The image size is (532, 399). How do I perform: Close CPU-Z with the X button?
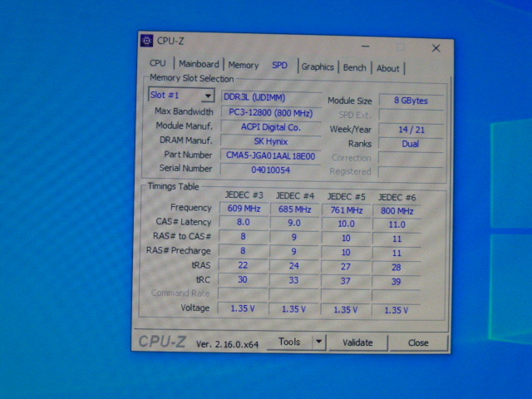[436, 48]
